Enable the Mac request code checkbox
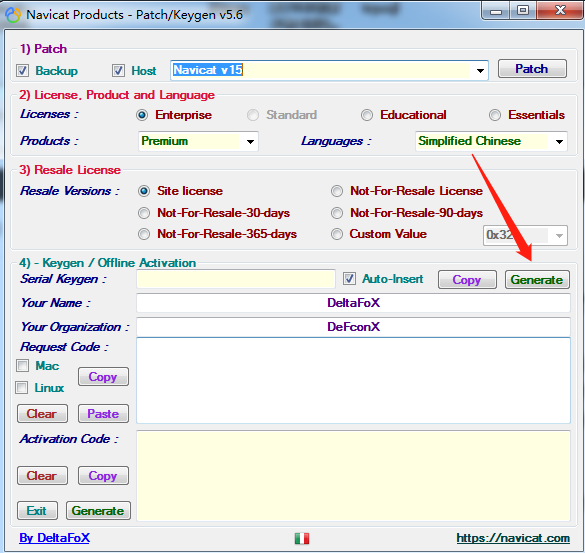585x553 pixels. (22, 366)
